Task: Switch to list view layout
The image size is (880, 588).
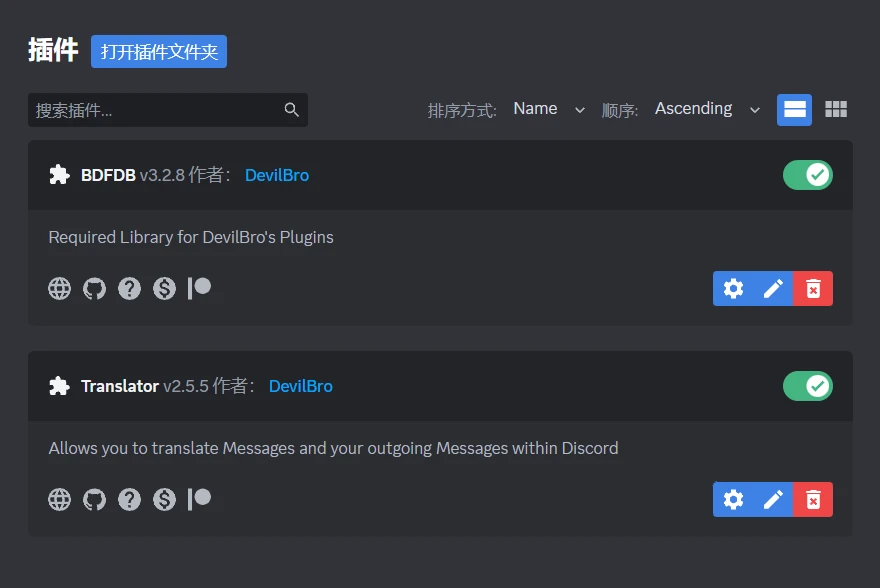Action: pos(794,109)
